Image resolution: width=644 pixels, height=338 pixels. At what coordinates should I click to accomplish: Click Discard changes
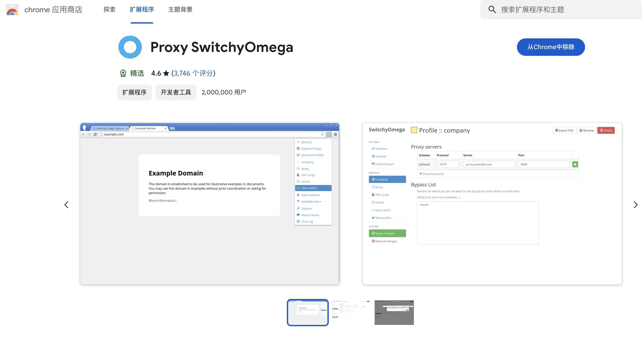click(384, 241)
